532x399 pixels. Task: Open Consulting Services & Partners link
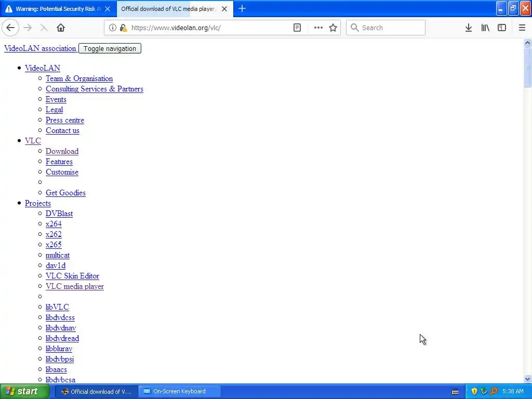tap(95, 89)
